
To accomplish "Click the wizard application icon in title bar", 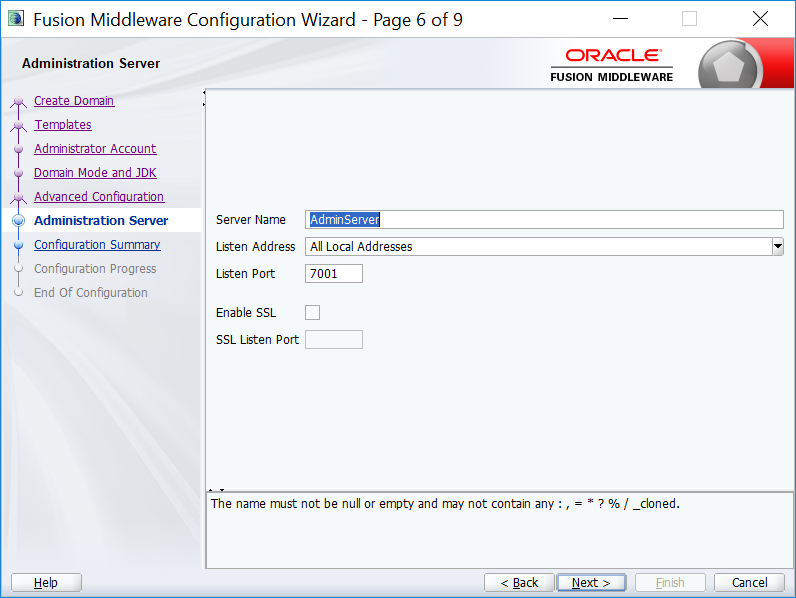I will pyautogui.click(x=16, y=19).
